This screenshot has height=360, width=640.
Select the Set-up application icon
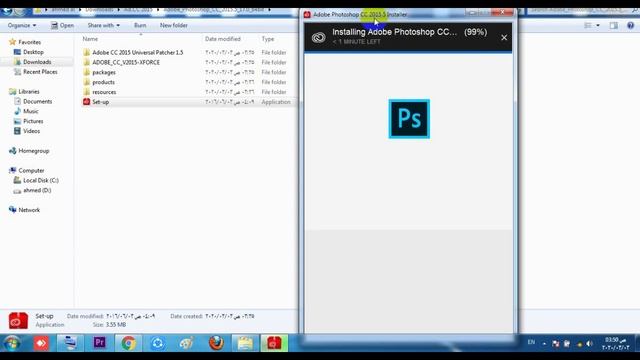click(x=87, y=102)
